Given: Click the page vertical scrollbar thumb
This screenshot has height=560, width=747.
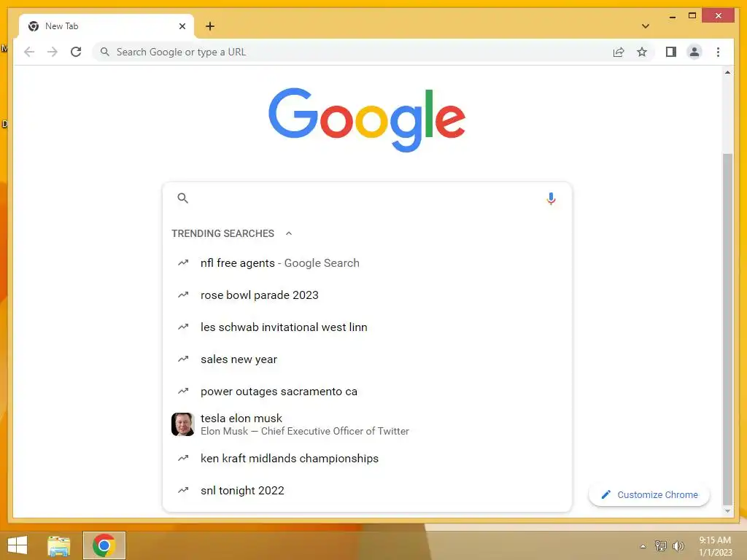Looking at the screenshot, I should (x=727, y=329).
